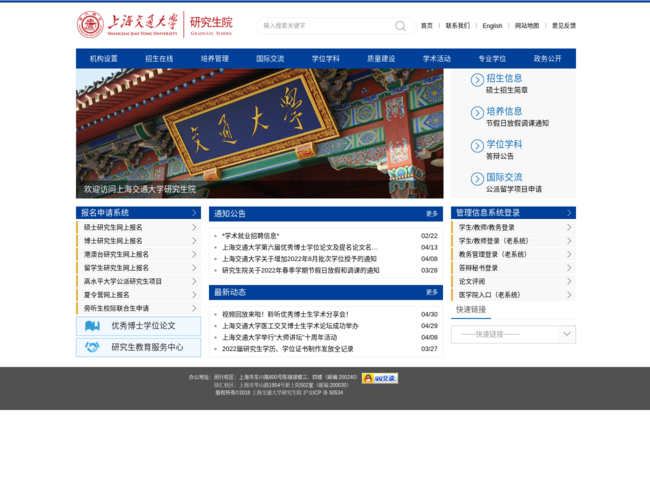Click arrow next to 论文评阅

tap(569, 281)
